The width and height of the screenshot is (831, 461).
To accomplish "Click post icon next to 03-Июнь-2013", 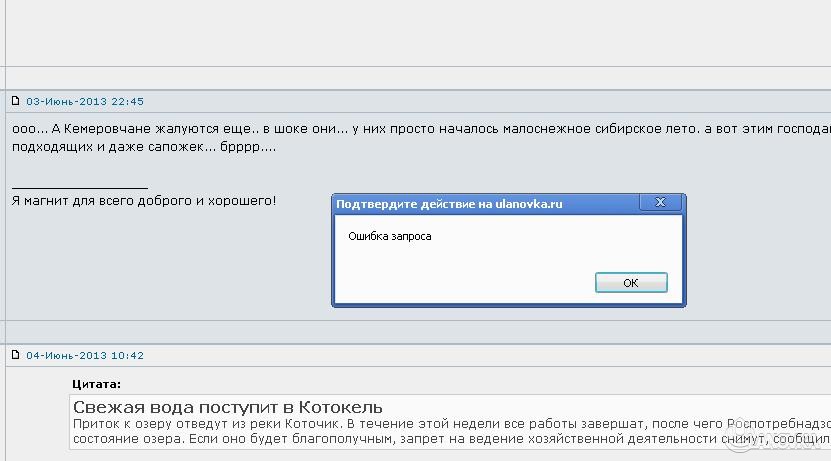I will 15,101.
